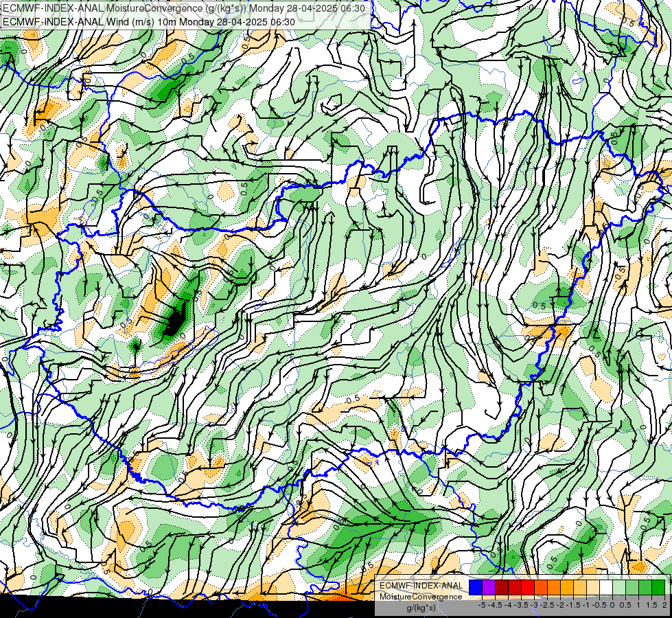672x618 pixels.
Task: Click the legend tick label -1
Action: pos(586,605)
